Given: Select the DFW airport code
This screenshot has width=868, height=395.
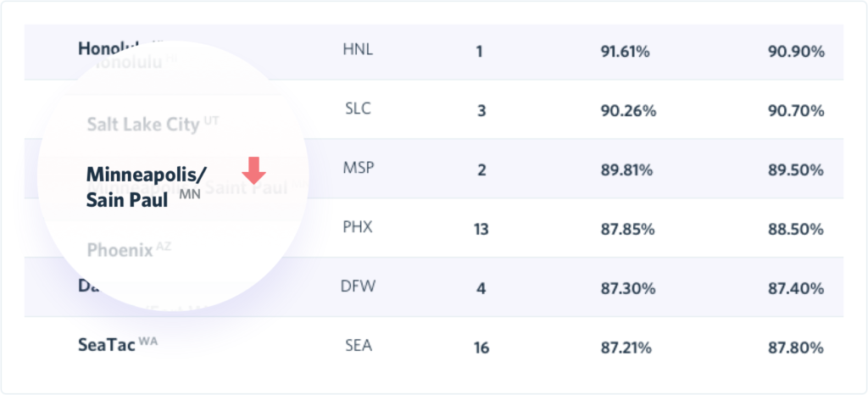Looking at the screenshot, I should pyautogui.click(x=359, y=287).
